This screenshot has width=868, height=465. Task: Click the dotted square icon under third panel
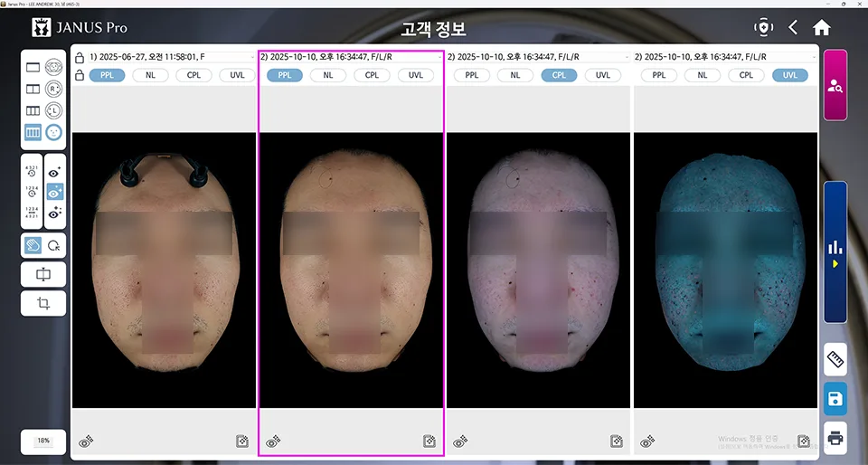click(616, 441)
